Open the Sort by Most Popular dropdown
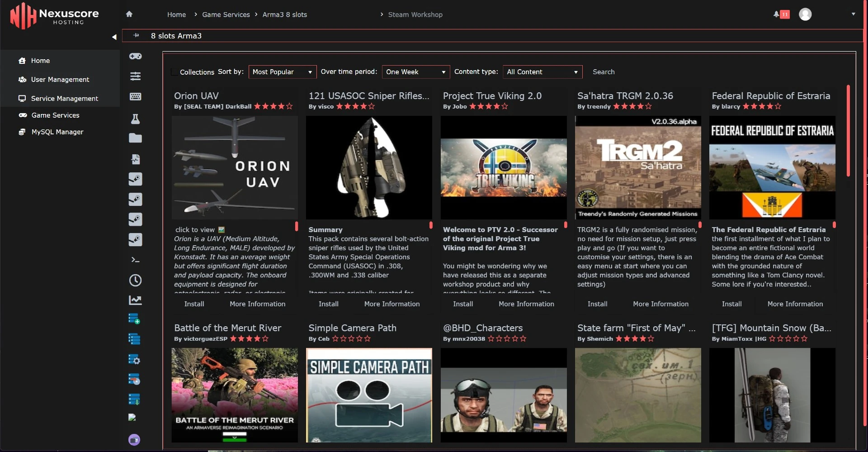 tap(282, 72)
